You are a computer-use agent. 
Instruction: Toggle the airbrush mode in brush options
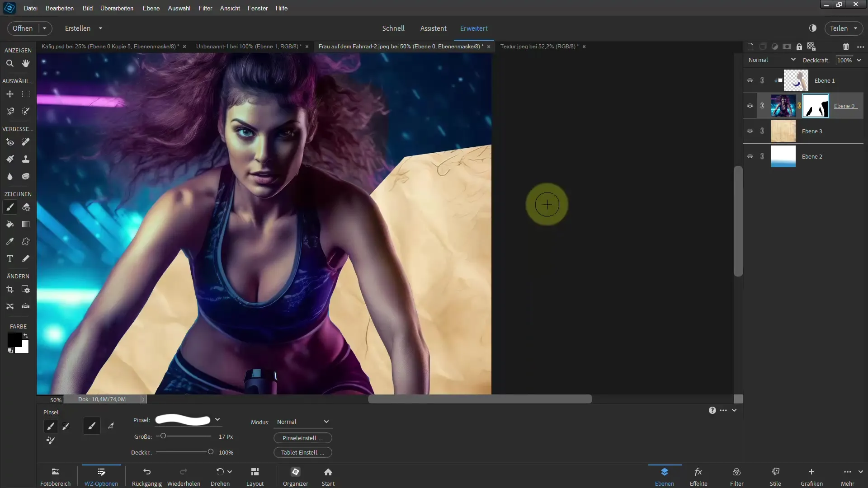pos(111,426)
